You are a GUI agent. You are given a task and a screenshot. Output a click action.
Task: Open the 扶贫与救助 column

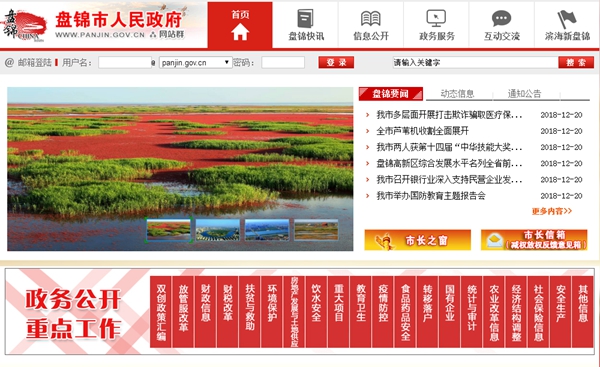coord(250,312)
